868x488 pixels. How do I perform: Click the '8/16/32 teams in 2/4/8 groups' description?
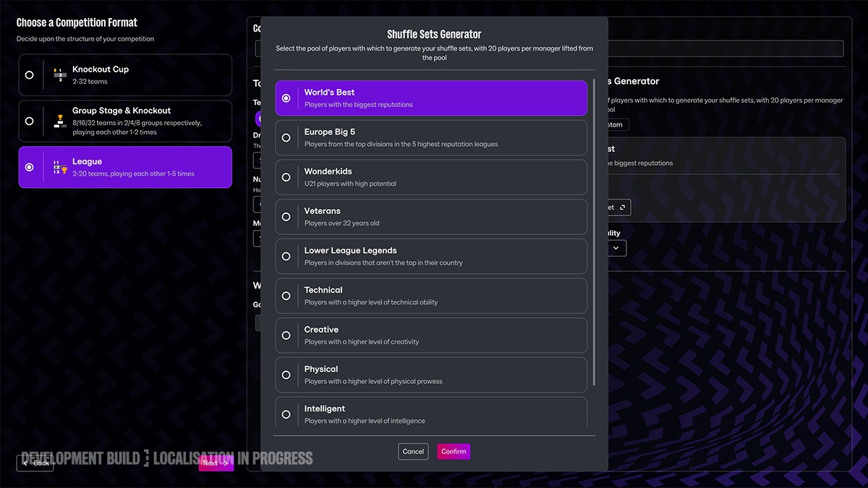coord(137,127)
